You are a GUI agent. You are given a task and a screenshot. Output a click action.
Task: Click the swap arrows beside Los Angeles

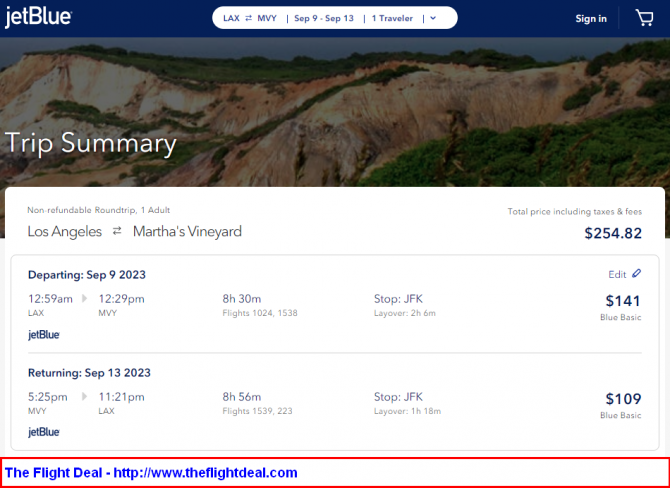[x=117, y=231]
